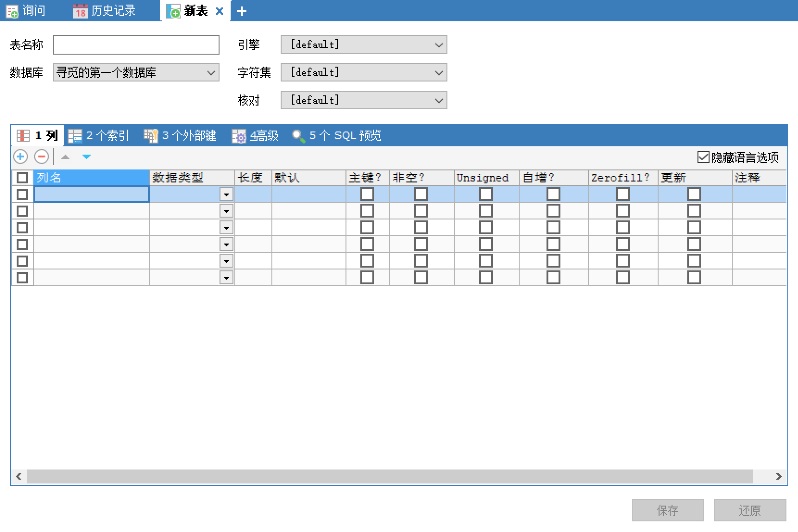Open the 4高级 tab
Image resolution: width=798 pixels, height=532 pixels.
pos(255,135)
